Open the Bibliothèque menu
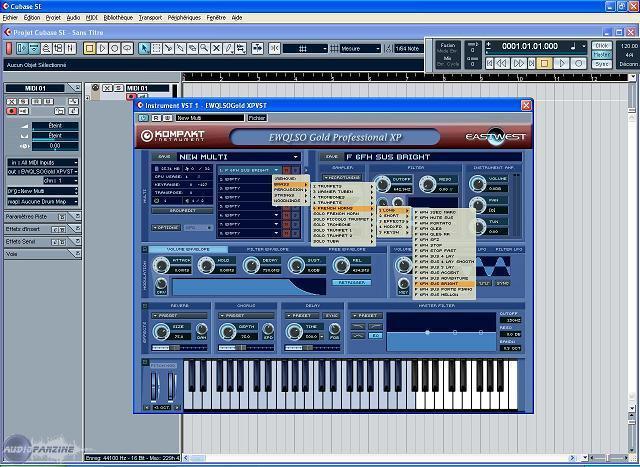 [x=118, y=18]
